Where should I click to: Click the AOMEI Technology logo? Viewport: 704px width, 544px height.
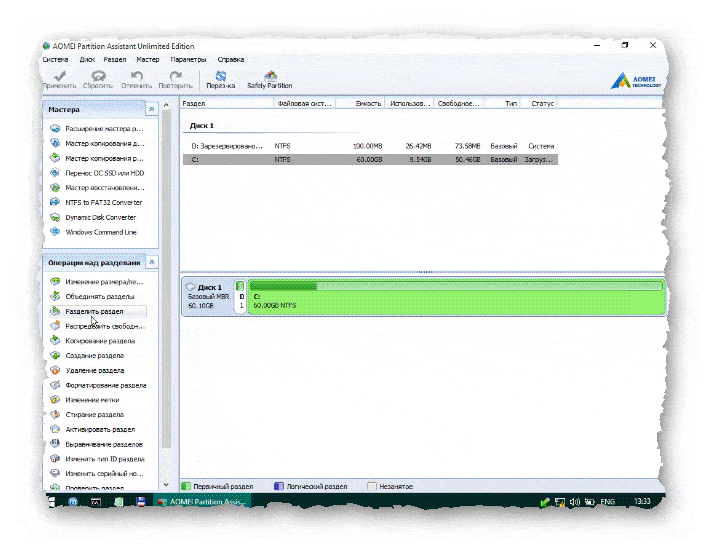[x=635, y=81]
